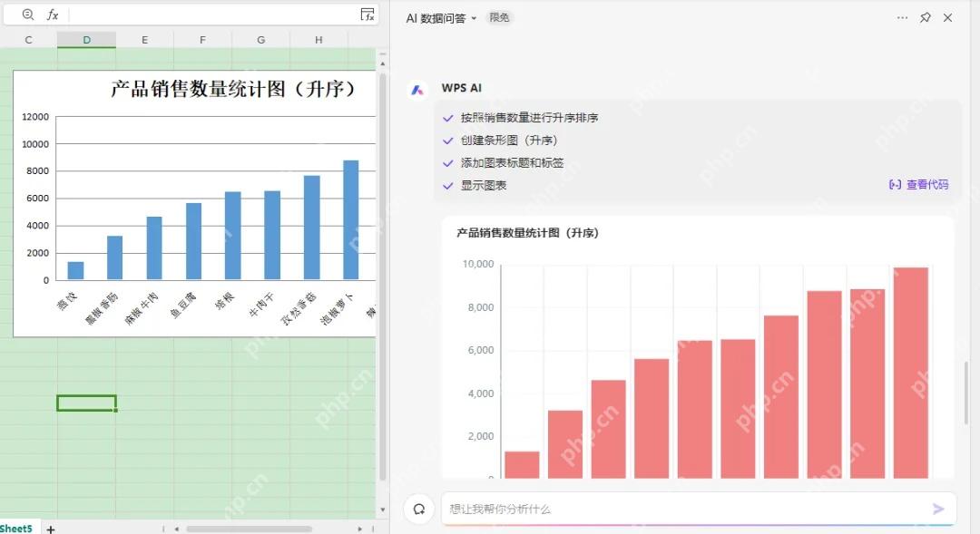This screenshot has width=980, height=534.
Task: Click the send arrow icon
Action: [938, 509]
